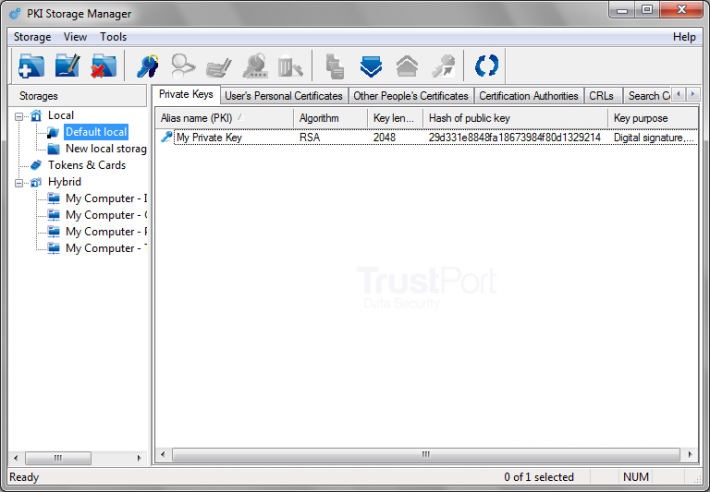
Task: Open the View menu
Action: pyautogui.click(x=75, y=37)
